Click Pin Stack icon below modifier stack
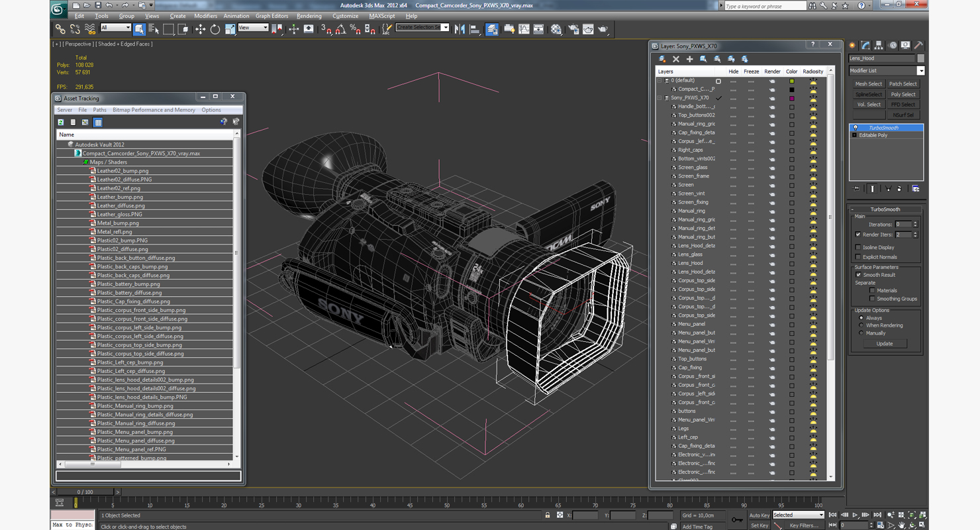The height and width of the screenshot is (530, 980). click(x=857, y=189)
